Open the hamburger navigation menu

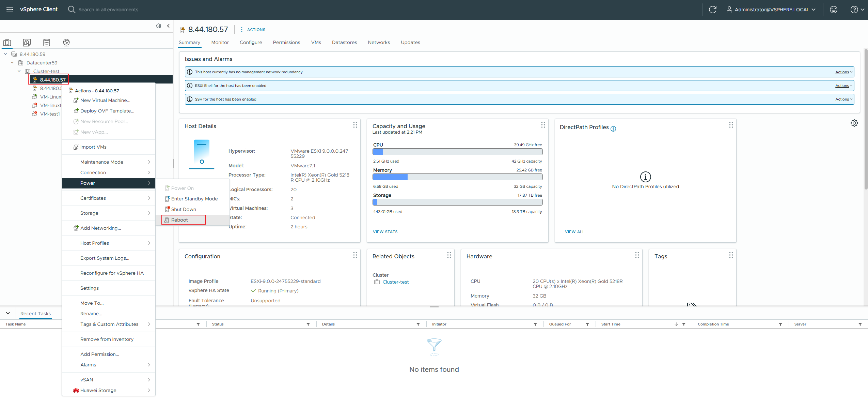[10, 10]
